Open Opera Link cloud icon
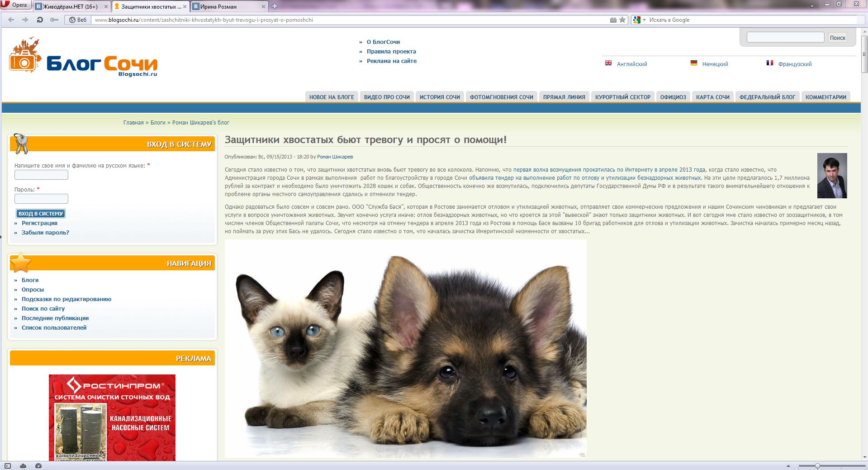 click(23, 466)
